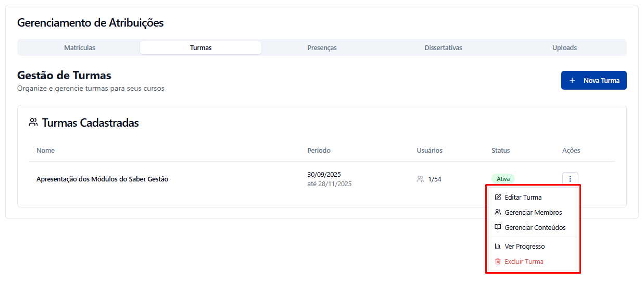644x281 pixels.
Task: Select the Turmas tab
Action: (x=200, y=47)
